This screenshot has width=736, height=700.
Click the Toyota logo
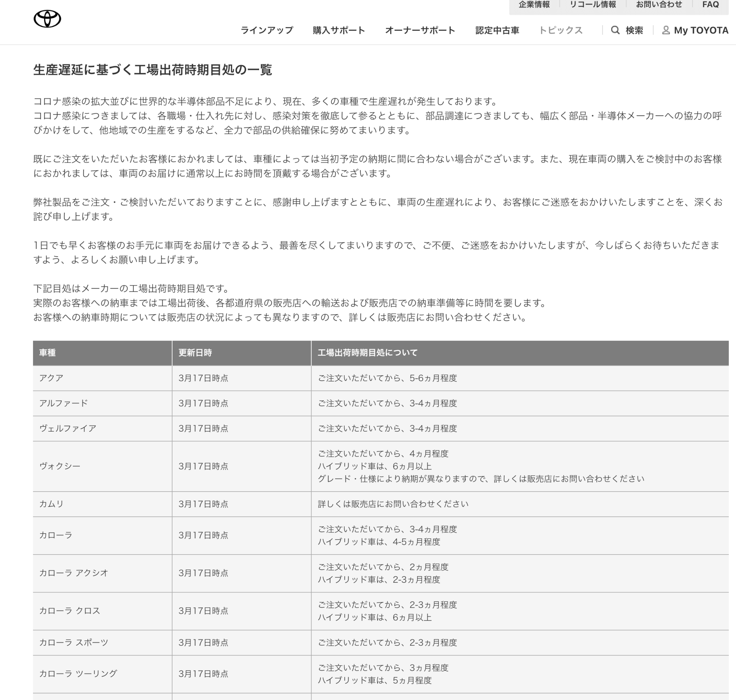coord(47,19)
